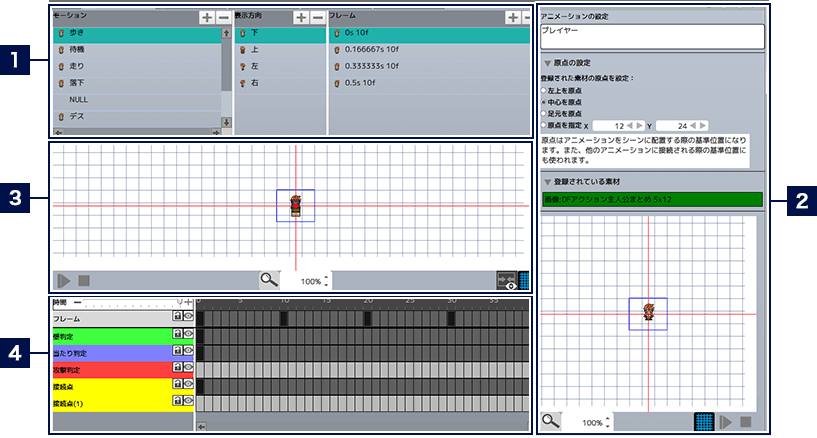Add a new frame with plus button
This screenshot has height=438, width=817.
click(513, 17)
